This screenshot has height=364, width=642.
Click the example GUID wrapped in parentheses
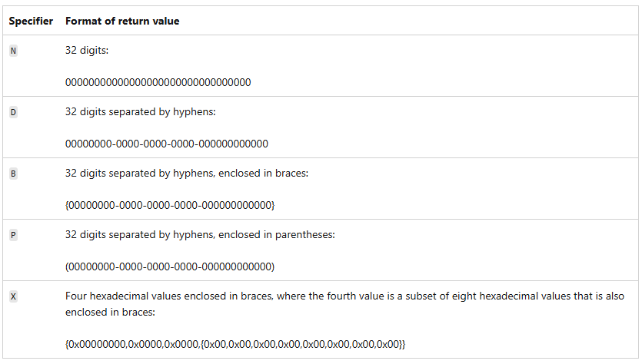click(170, 266)
